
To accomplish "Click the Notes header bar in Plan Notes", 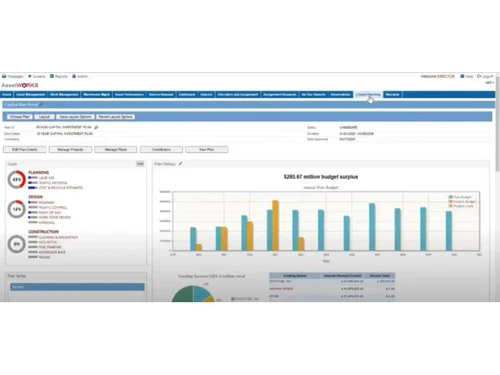I will point(77,287).
